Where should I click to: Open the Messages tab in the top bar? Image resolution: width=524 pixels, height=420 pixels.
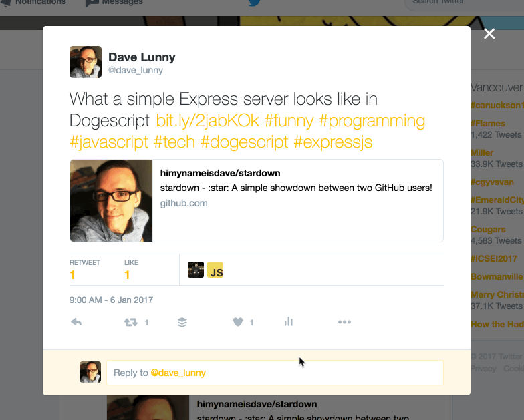tap(114, 3)
